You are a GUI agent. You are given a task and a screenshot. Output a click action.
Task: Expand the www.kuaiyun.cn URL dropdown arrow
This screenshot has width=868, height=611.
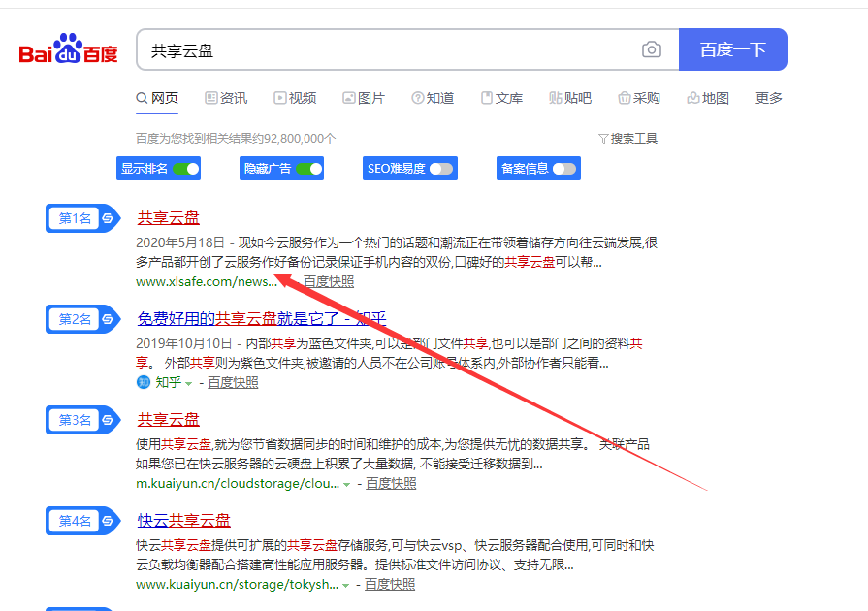click(345, 586)
